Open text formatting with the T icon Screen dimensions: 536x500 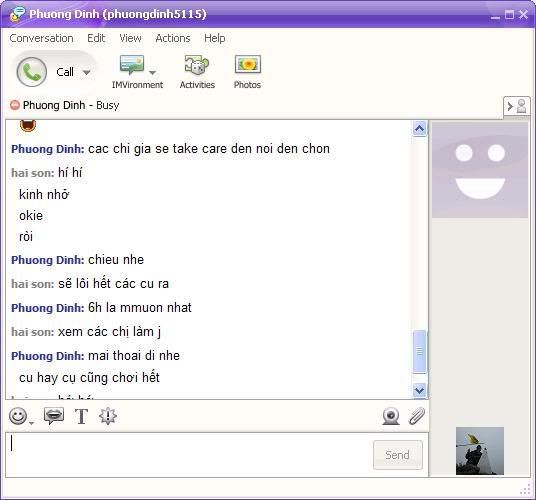coord(81,416)
